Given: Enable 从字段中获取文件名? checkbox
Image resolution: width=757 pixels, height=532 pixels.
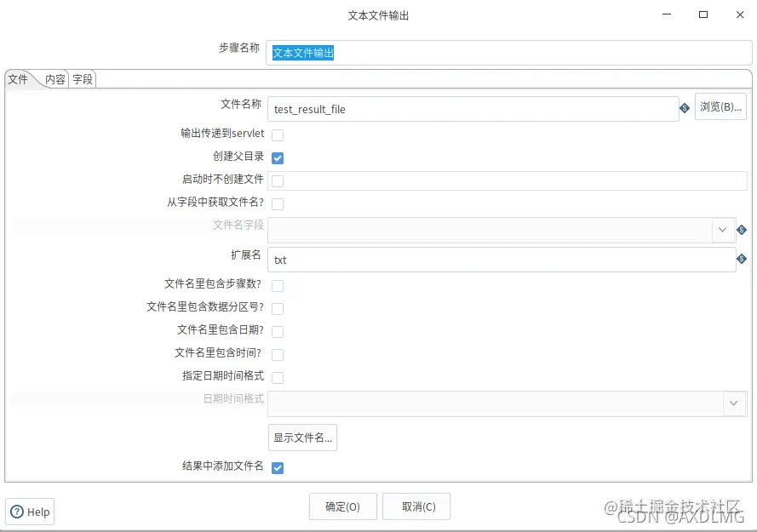Looking at the screenshot, I should 278,203.
